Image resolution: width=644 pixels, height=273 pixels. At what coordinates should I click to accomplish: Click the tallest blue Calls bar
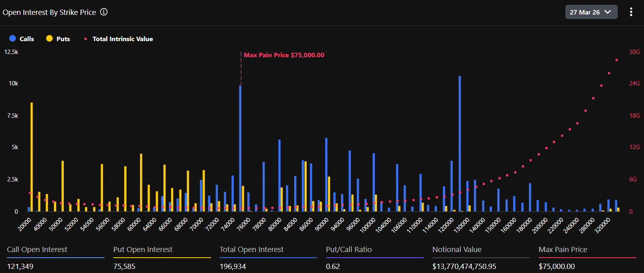[460, 143]
